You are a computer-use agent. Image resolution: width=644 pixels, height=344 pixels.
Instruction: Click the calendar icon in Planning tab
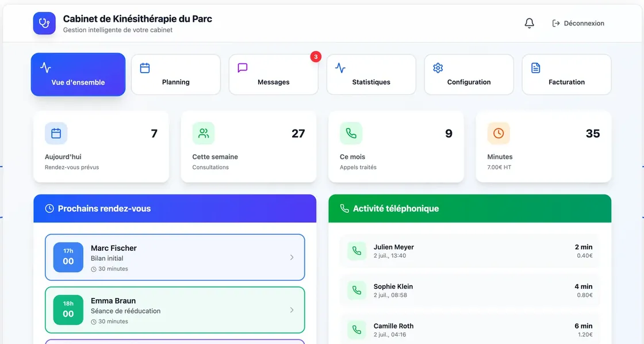(144, 68)
